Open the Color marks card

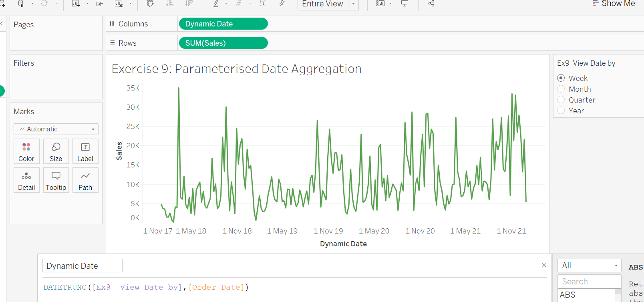coord(26,151)
